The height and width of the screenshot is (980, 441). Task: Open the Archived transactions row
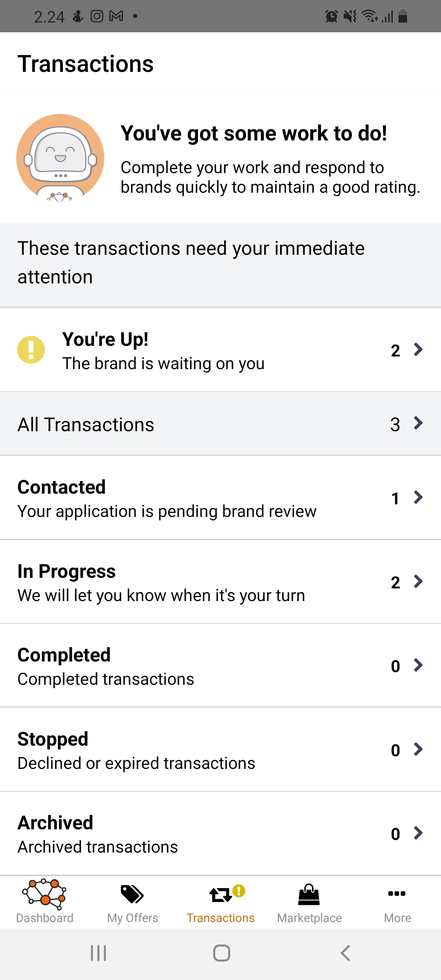tap(220, 834)
